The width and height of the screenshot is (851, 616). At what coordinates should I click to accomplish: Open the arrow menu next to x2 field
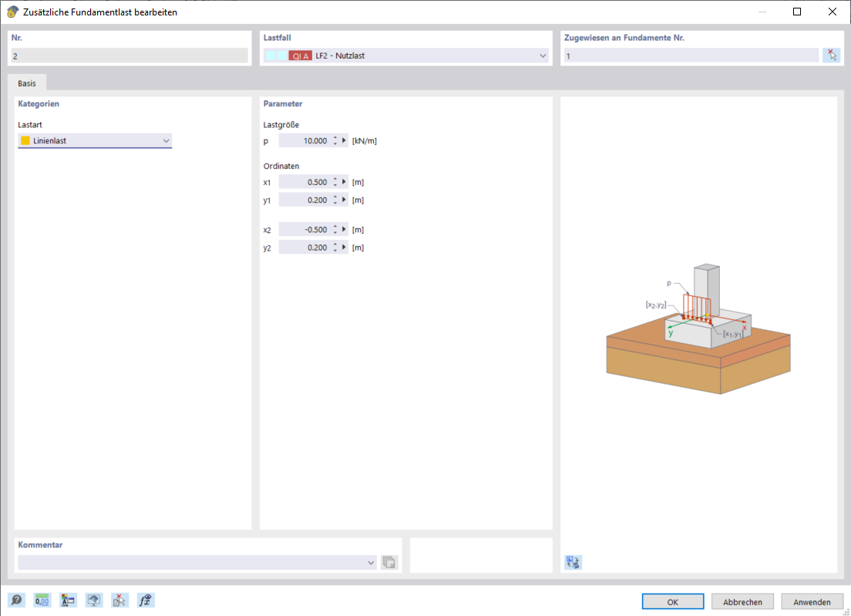[344, 230]
